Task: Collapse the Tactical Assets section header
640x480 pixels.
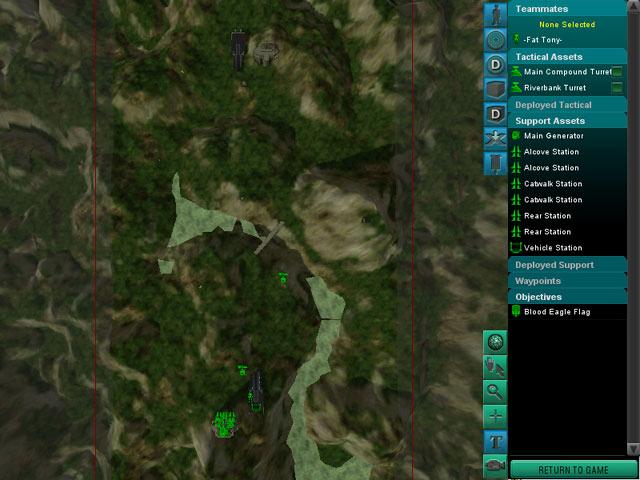Action: click(567, 57)
